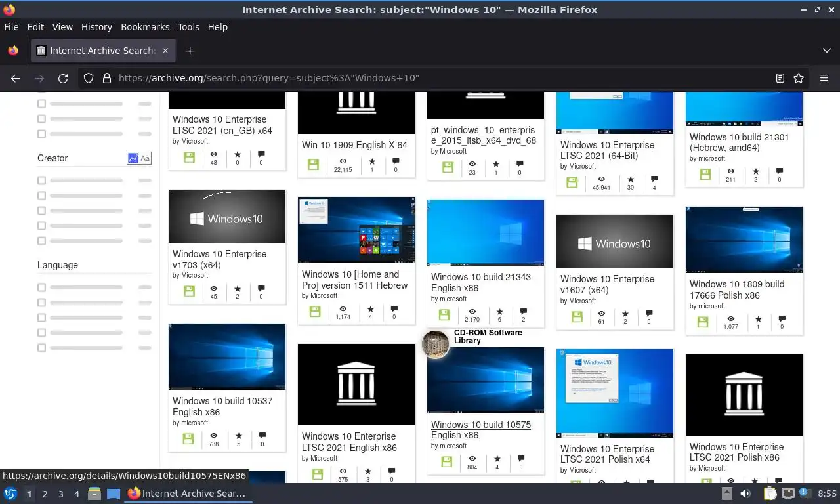Viewport: 840px width, 504px height.
Task: Open the system start menu bird icon
Action: 10,493
